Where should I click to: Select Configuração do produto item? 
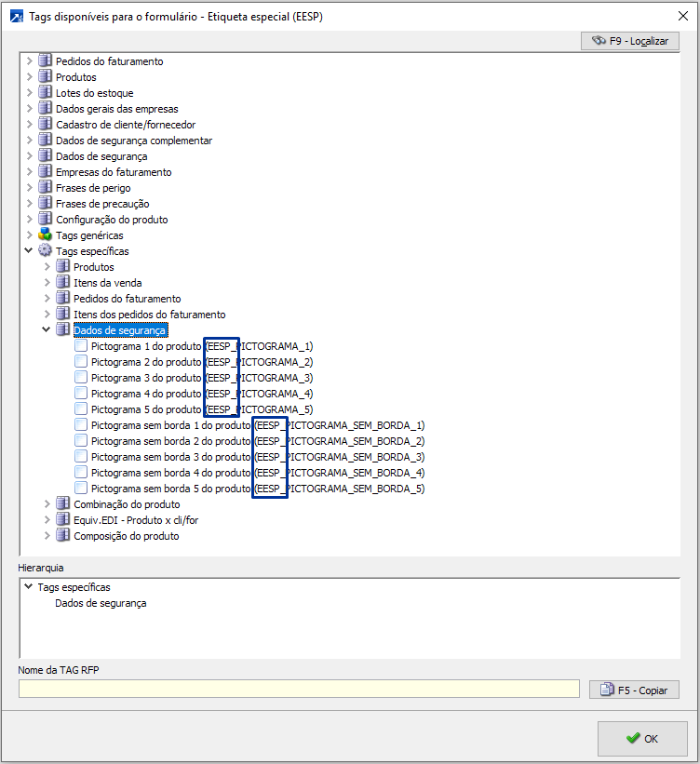tap(112, 220)
